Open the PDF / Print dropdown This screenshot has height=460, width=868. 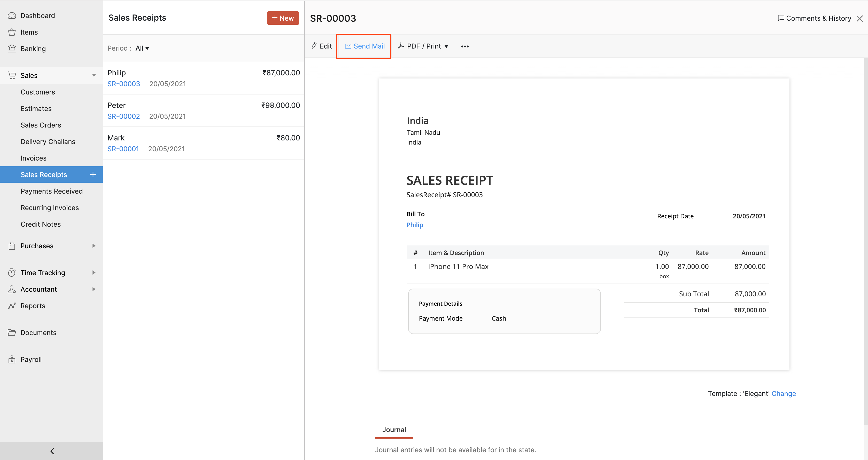click(x=423, y=46)
